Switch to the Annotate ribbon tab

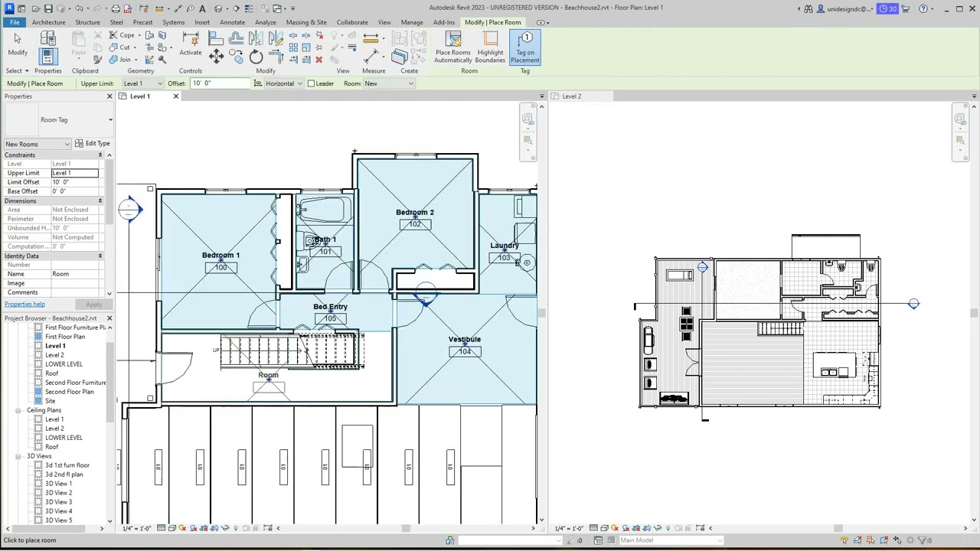click(x=232, y=22)
